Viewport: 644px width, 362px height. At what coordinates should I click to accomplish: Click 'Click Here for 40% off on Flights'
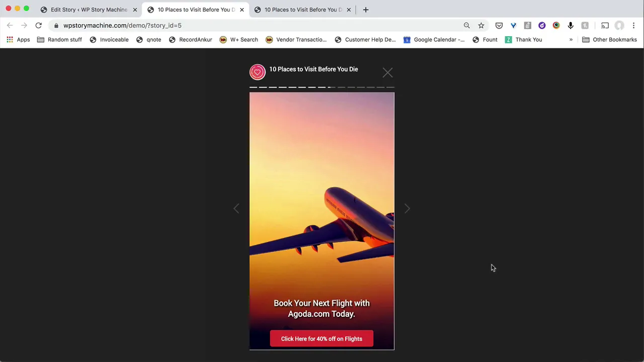pyautogui.click(x=321, y=339)
